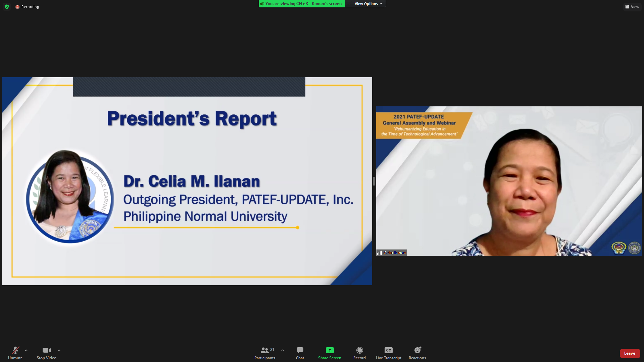
Task: Click the red Recording indicator
Action: pos(27,7)
